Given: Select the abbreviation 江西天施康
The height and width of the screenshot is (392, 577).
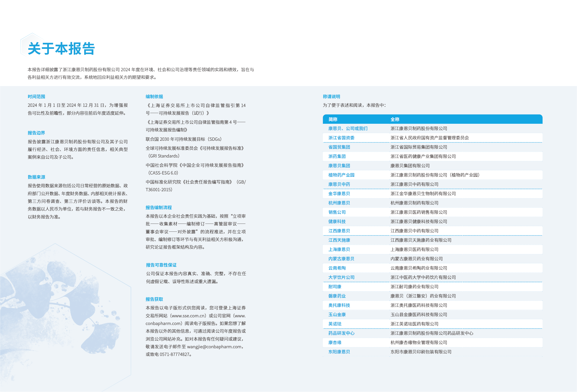Looking at the screenshot, I should pyautogui.click(x=339, y=240).
